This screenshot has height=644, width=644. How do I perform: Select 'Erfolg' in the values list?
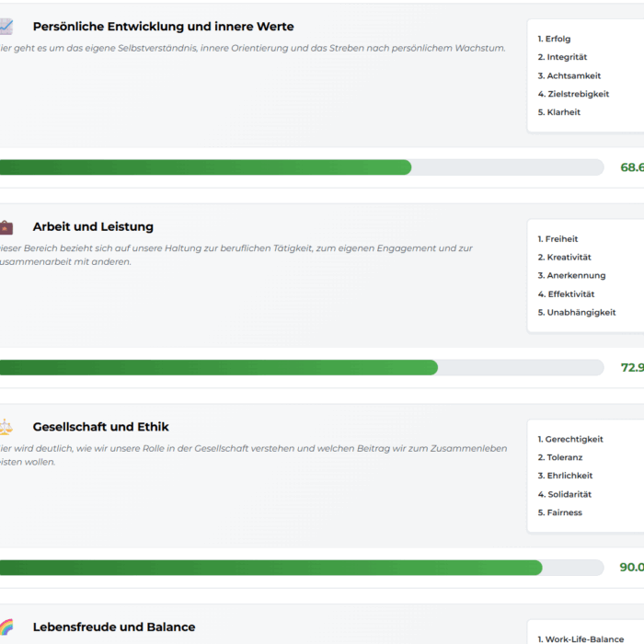[x=558, y=39]
